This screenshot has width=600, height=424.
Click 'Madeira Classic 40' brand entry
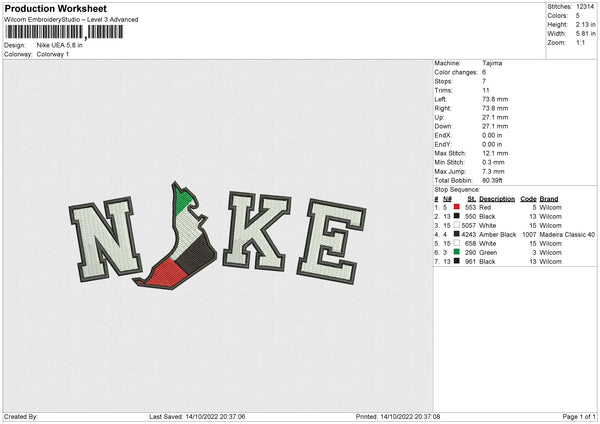point(567,234)
